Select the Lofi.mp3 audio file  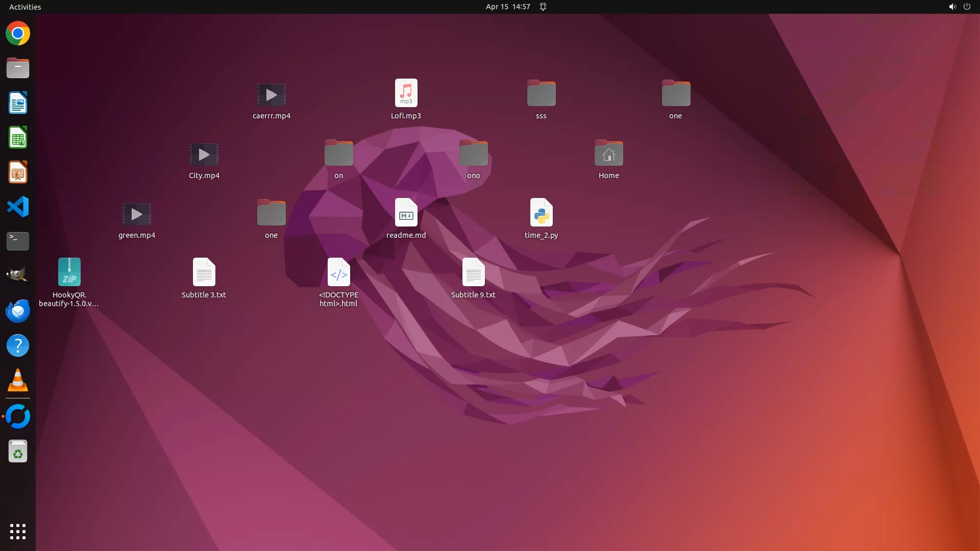[x=406, y=93]
